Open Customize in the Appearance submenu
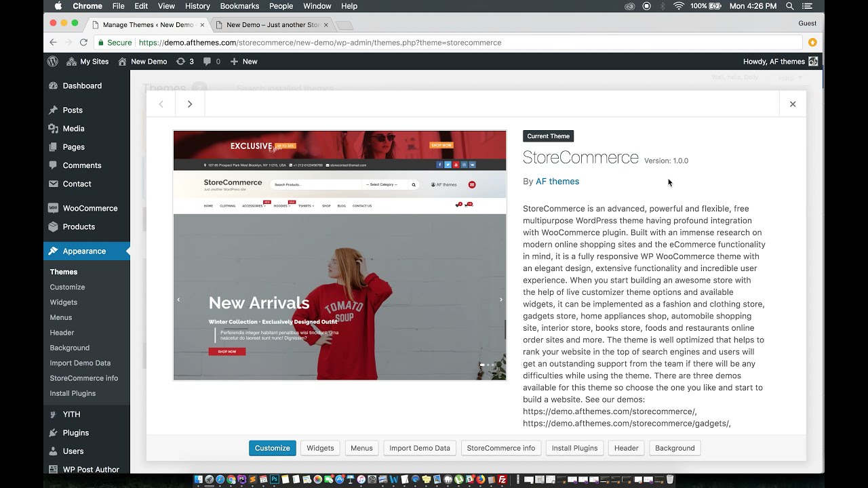The height and width of the screenshot is (488, 868). [67, 287]
